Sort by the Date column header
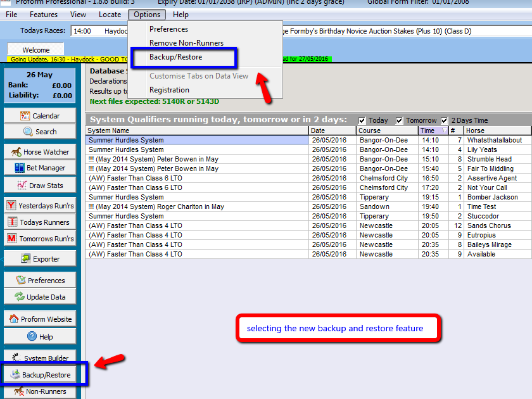 click(x=332, y=130)
